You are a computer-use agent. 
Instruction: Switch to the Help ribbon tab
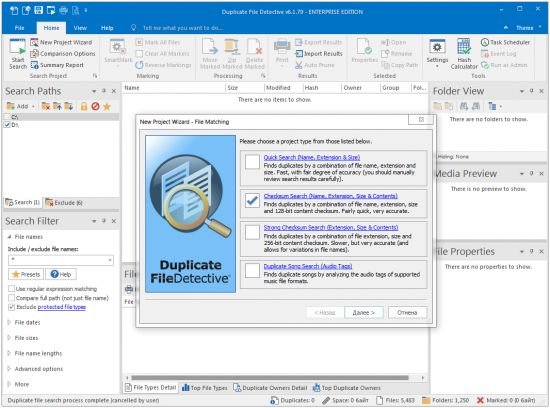pyautogui.click(x=107, y=28)
